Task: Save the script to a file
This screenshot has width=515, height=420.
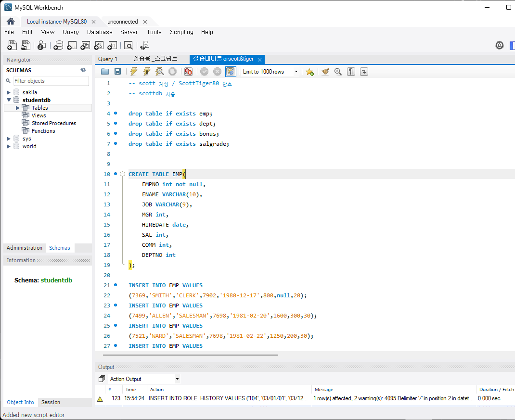Action: pos(117,71)
